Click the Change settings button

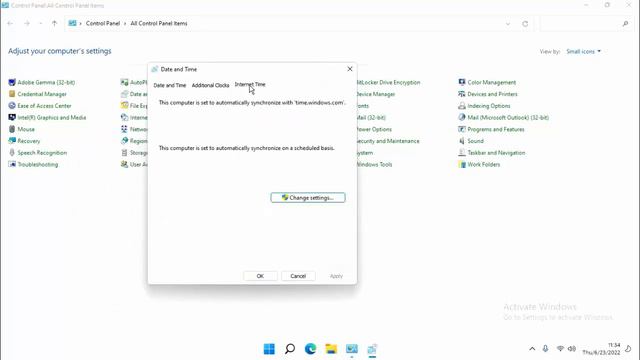point(308,198)
